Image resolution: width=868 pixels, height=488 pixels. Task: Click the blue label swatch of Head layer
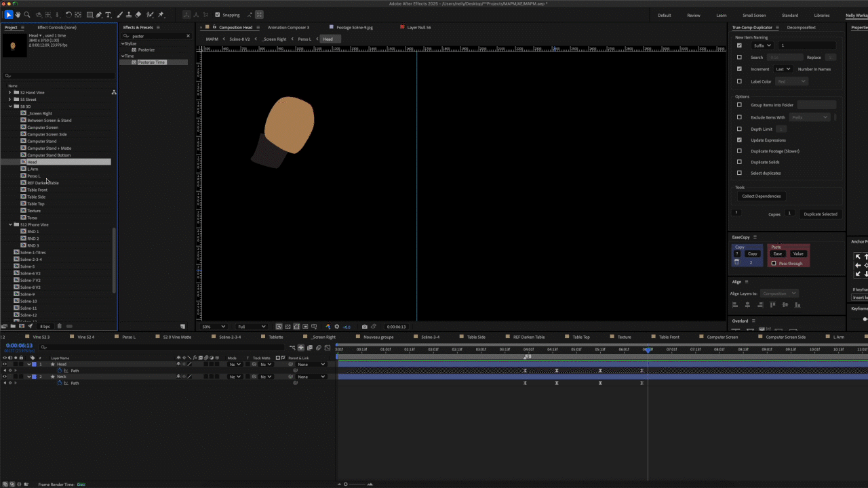pos(35,365)
